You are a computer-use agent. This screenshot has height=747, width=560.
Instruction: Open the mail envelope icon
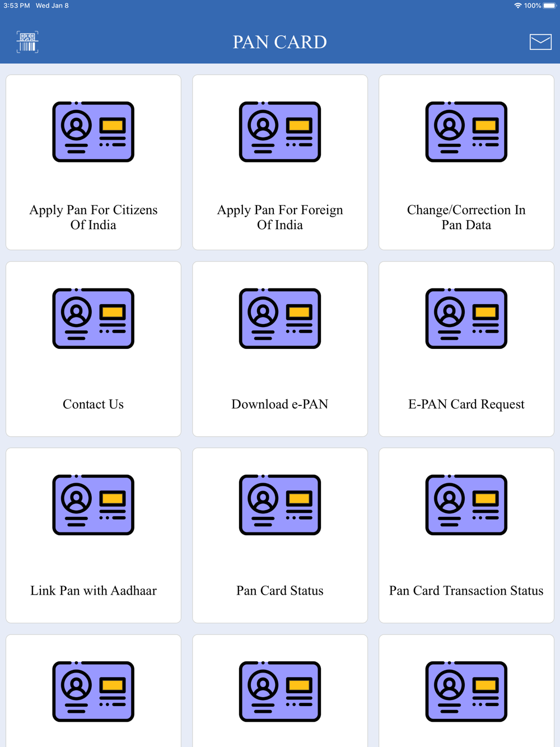tap(540, 42)
